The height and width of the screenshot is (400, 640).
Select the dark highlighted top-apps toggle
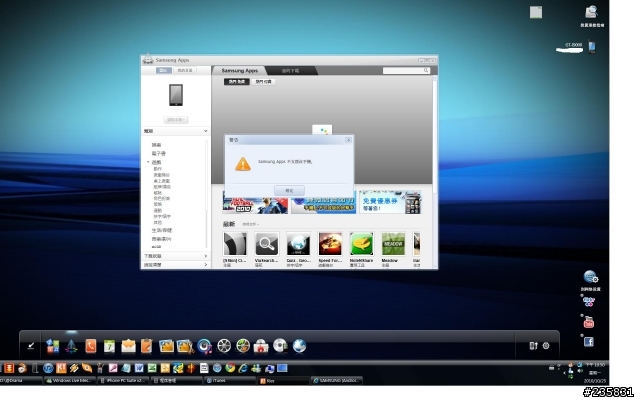coord(237,82)
